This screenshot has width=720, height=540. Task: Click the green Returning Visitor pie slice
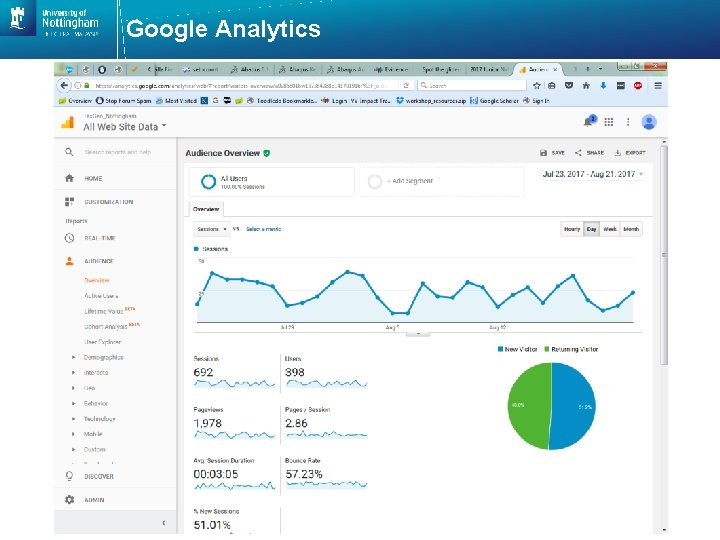click(x=529, y=405)
